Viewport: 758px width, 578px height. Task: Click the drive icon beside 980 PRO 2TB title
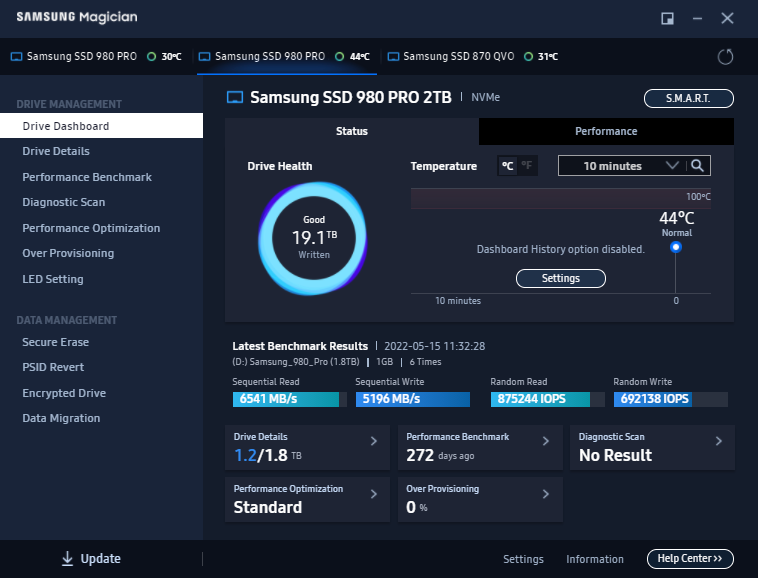click(235, 98)
